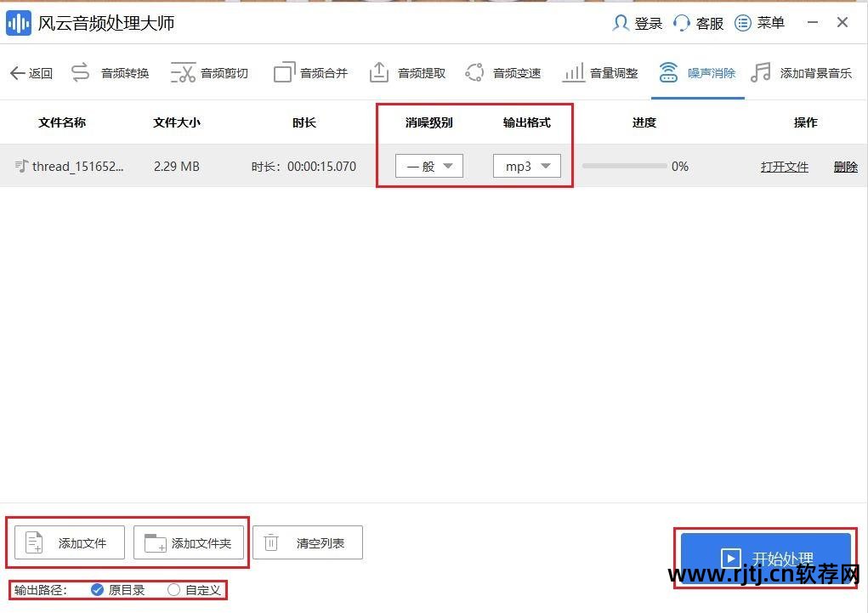Click the trash icon on 清空列表
This screenshot has height=613, width=868.
pos(271,542)
